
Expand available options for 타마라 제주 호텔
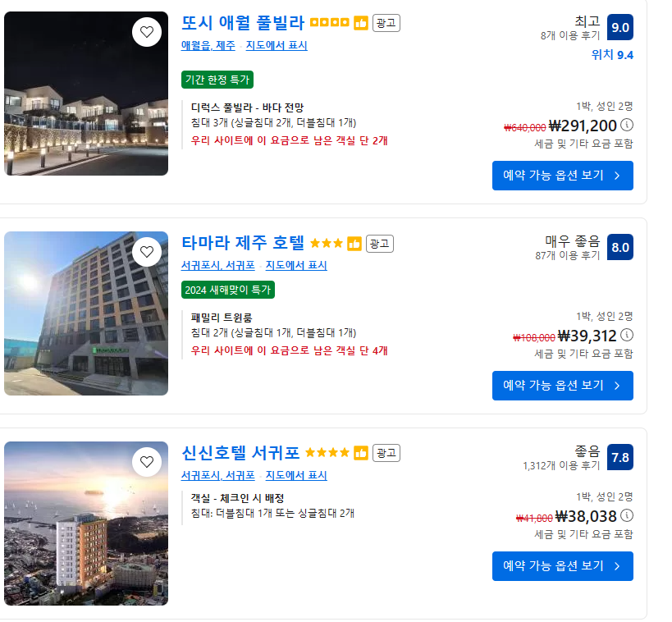point(563,386)
